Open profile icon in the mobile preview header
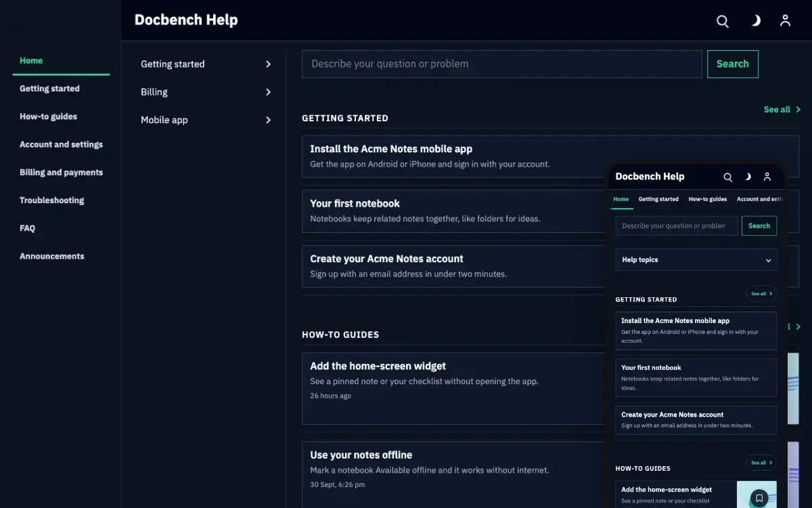Viewport: 812px width, 508px height. click(x=767, y=177)
